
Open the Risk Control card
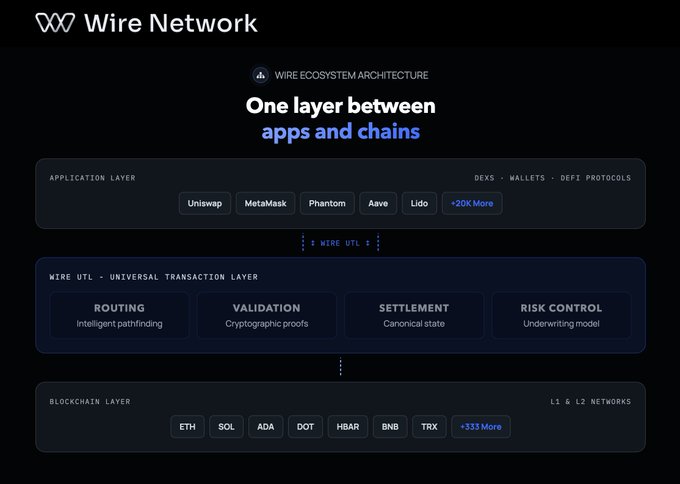point(561,315)
